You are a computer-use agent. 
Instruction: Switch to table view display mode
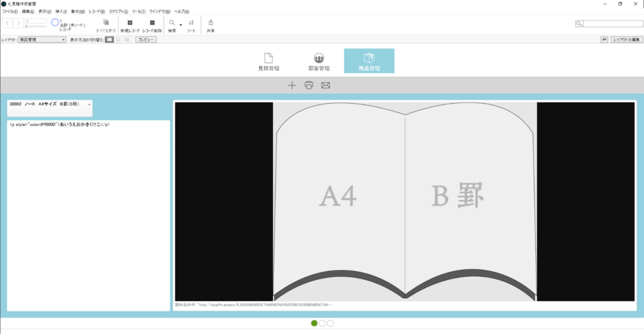click(x=126, y=40)
